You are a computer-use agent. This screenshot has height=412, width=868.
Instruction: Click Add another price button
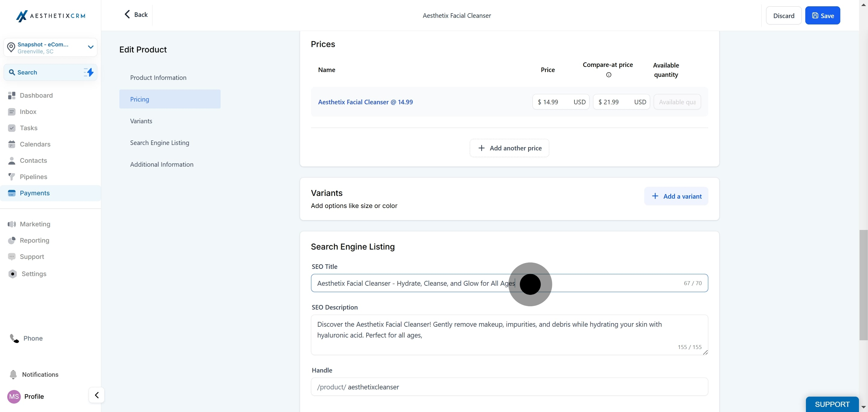(x=509, y=148)
